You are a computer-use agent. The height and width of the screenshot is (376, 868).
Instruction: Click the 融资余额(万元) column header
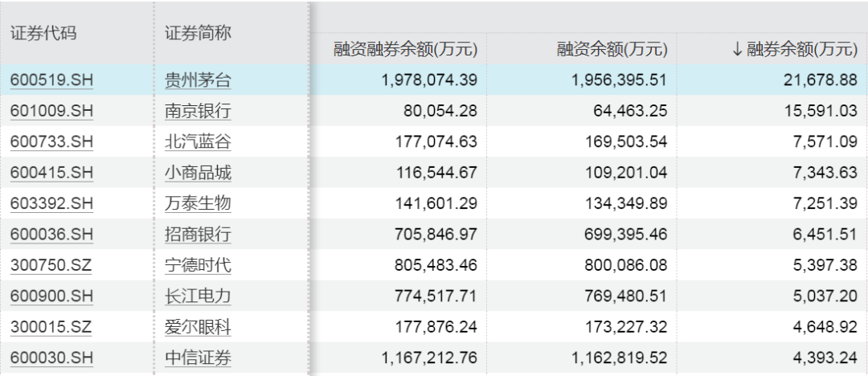(x=612, y=49)
